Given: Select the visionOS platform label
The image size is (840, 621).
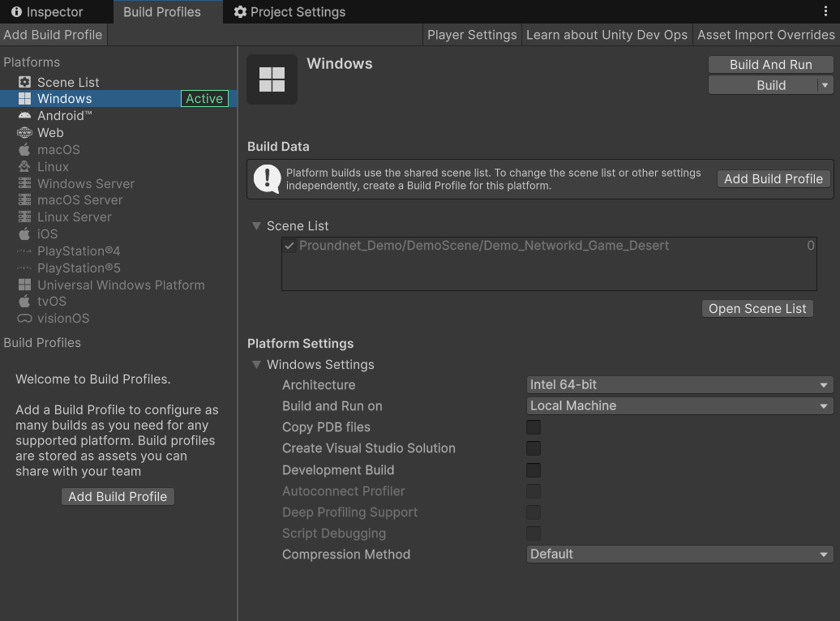Looking at the screenshot, I should tap(63, 319).
